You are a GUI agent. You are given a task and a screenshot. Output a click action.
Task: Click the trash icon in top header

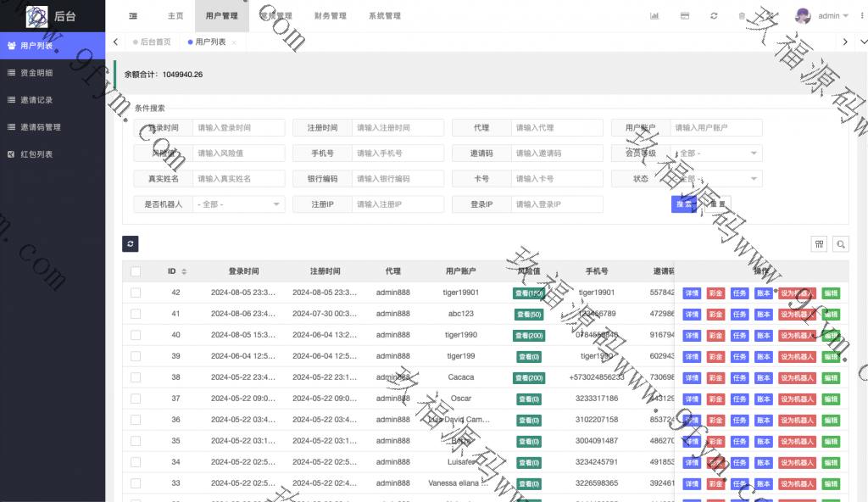pos(742,16)
